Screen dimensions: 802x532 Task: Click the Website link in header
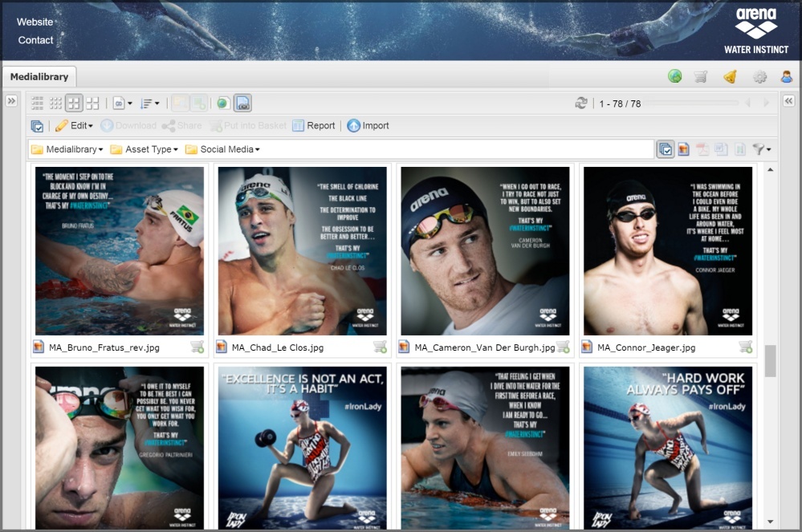(35, 22)
